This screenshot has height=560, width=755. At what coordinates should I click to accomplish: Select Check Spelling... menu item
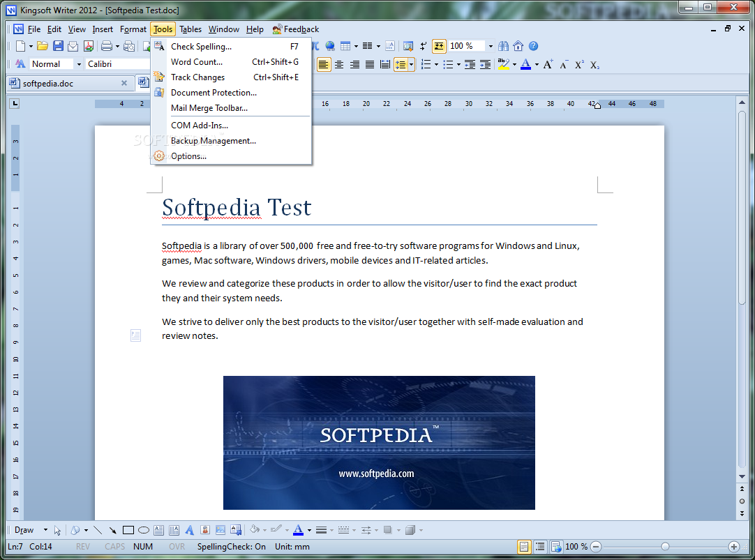pos(232,47)
